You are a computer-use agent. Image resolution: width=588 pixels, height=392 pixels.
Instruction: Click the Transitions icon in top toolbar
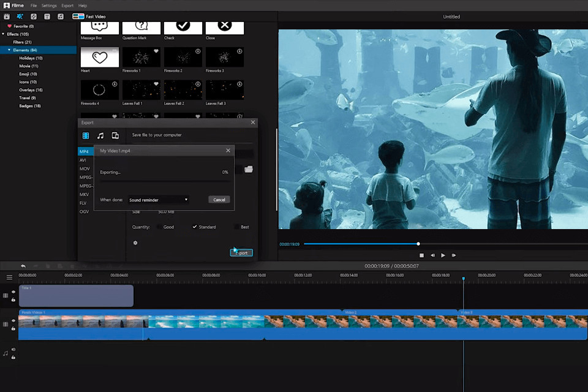point(34,17)
